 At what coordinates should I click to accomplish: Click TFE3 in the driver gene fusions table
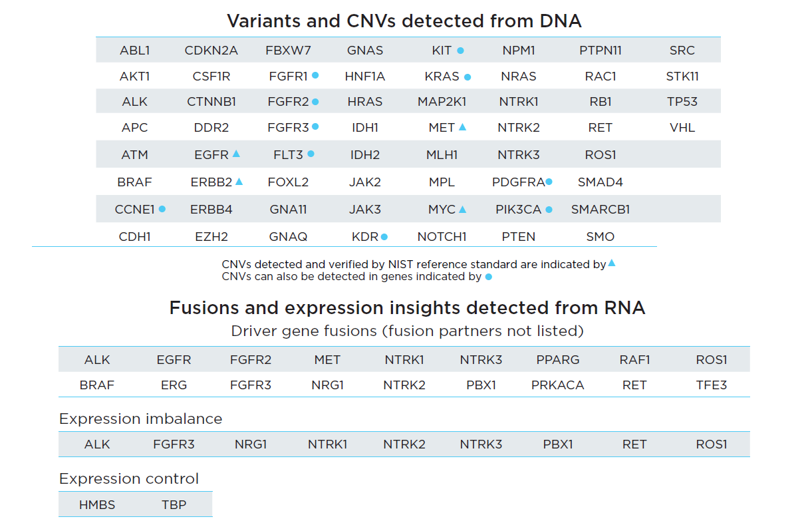tap(711, 385)
